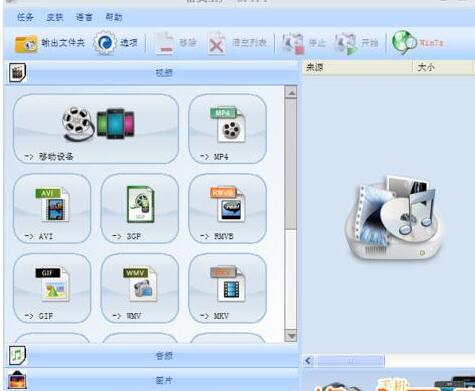The image size is (475, 391).
Task: Open the 帮助 menu
Action: pyautogui.click(x=114, y=17)
